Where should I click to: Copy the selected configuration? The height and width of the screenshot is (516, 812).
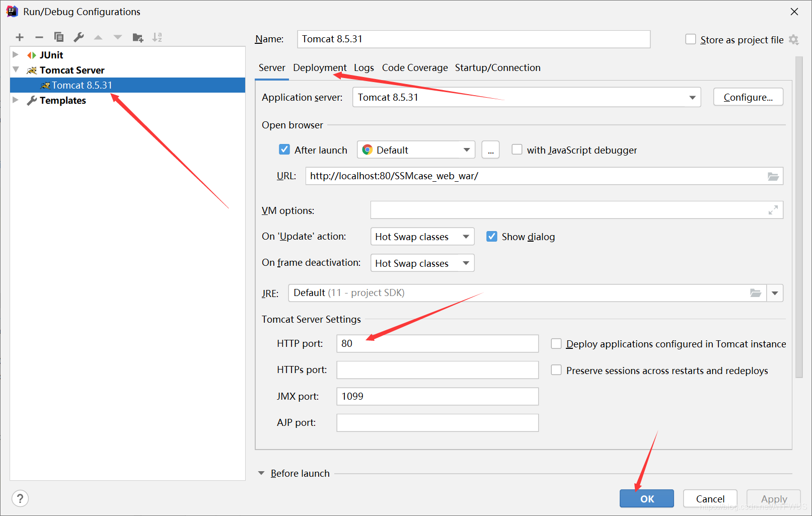pyautogui.click(x=59, y=37)
